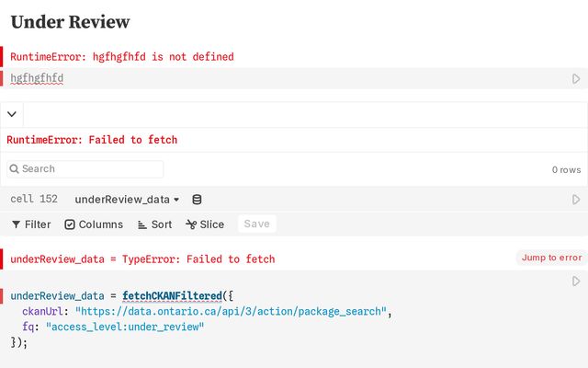Open the Slice tool in table toolbar

(205, 224)
